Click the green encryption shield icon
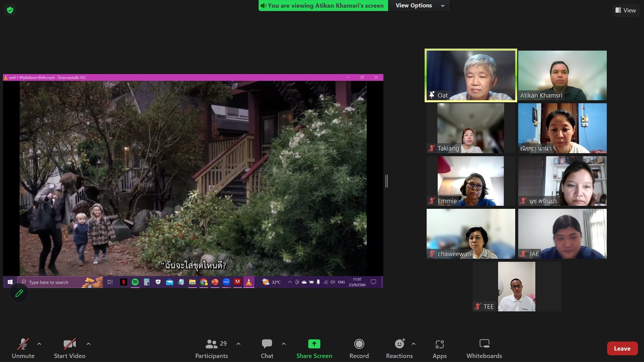Image resolution: width=644 pixels, height=362 pixels. point(10,10)
